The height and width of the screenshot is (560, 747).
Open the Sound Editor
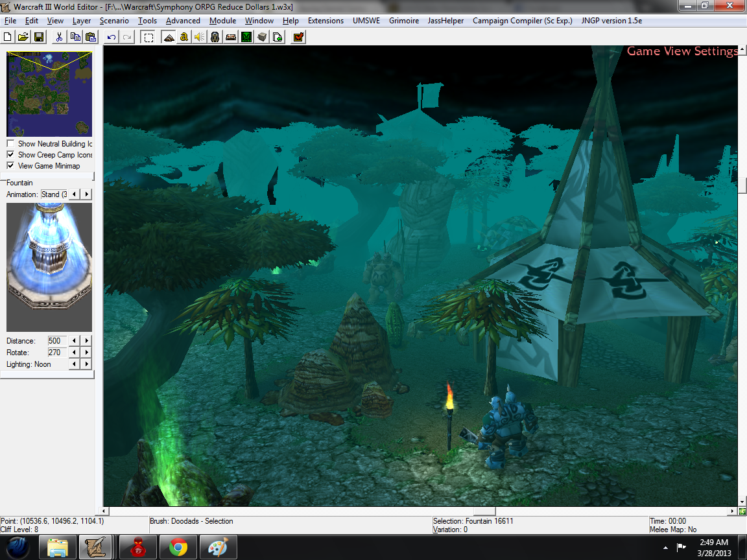[x=200, y=37]
